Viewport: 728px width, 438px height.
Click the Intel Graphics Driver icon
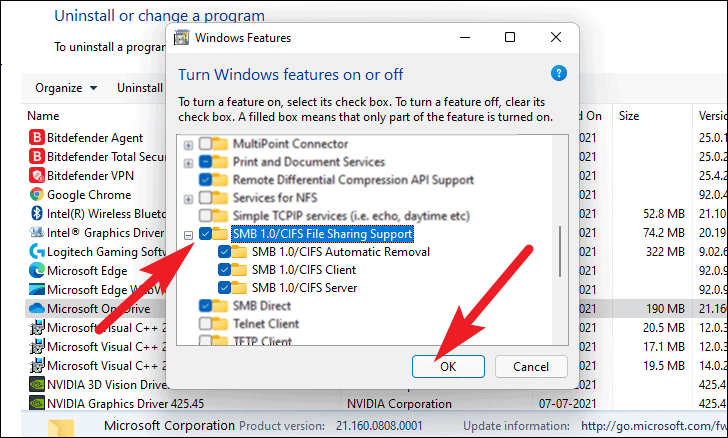pos(36,232)
